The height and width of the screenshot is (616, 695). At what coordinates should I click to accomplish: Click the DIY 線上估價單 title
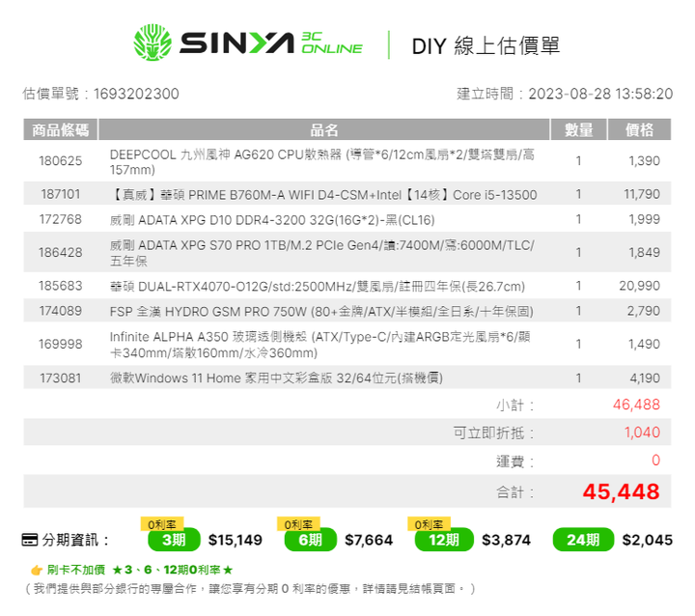[486, 45]
